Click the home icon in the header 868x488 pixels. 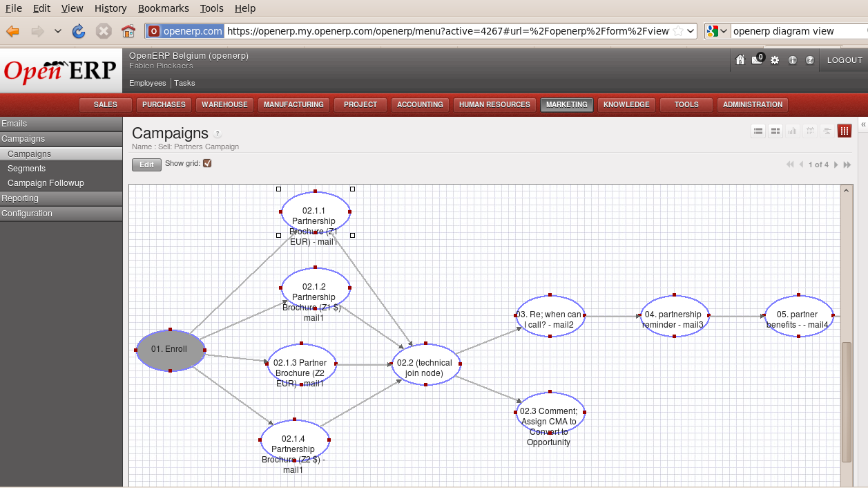tap(740, 60)
